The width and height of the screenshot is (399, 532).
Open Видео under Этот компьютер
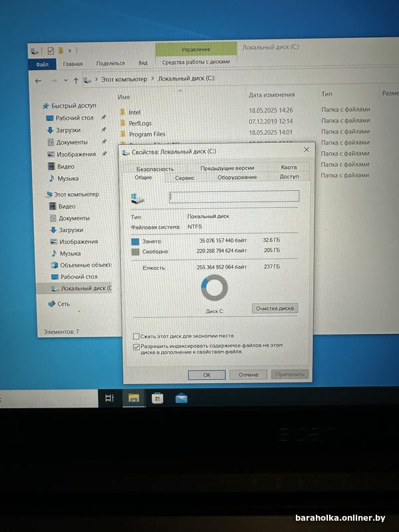tap(67, 206)
